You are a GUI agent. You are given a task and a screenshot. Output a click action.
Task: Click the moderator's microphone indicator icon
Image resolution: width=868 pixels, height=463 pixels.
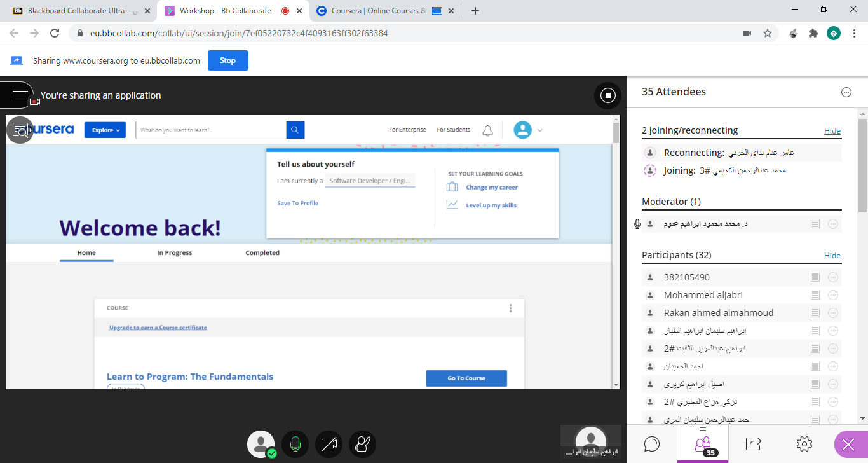coord(637,224)
